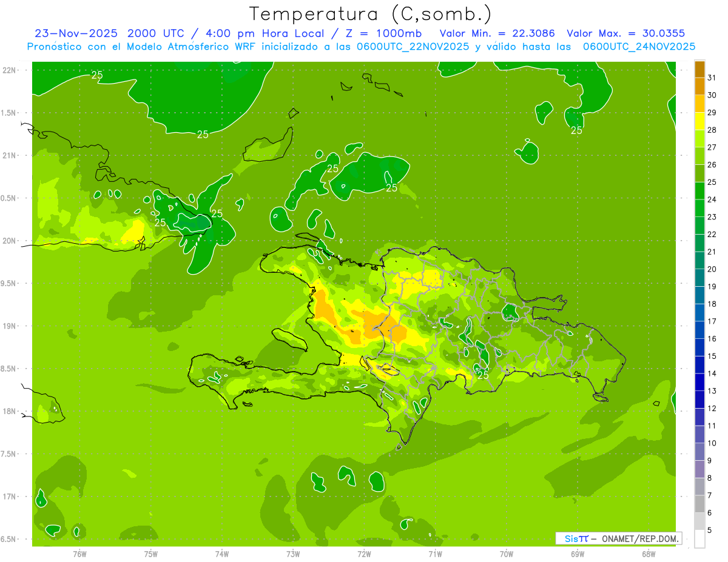Click the '2000 UTC' time text
This screenshot has height=562, width=728.
(x=157, y=33)
